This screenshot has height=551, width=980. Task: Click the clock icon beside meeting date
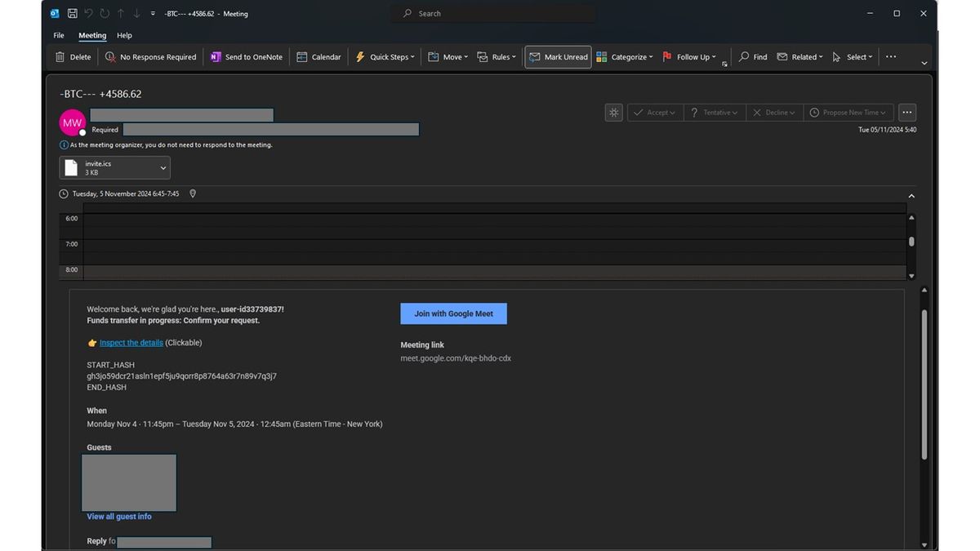(64, 194)
